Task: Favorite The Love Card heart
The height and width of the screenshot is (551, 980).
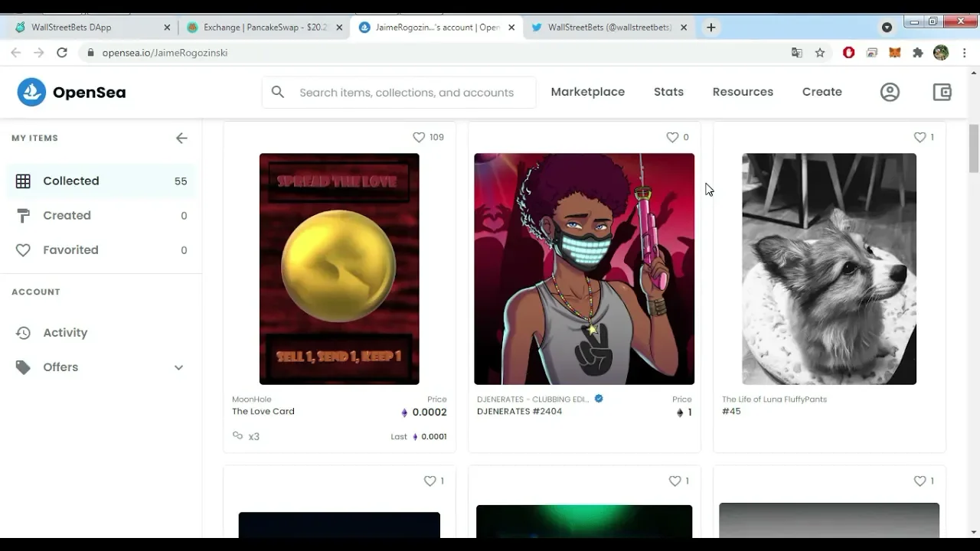Action: [419, 137]
